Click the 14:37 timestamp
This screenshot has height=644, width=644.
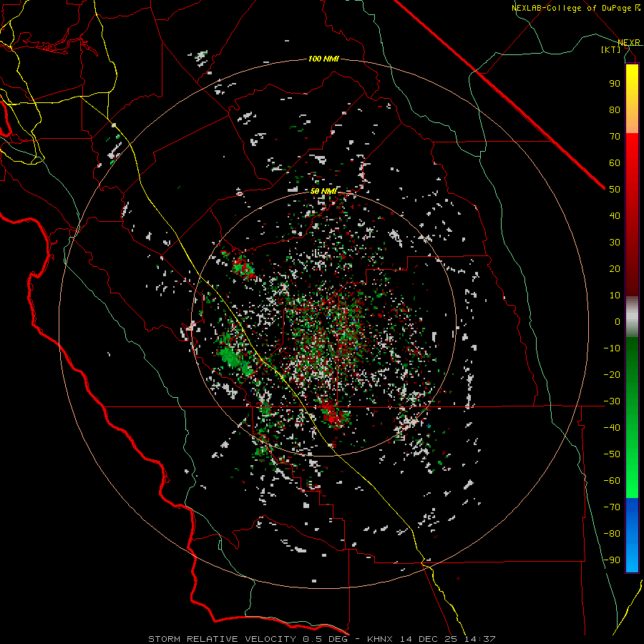click(480, 639)
